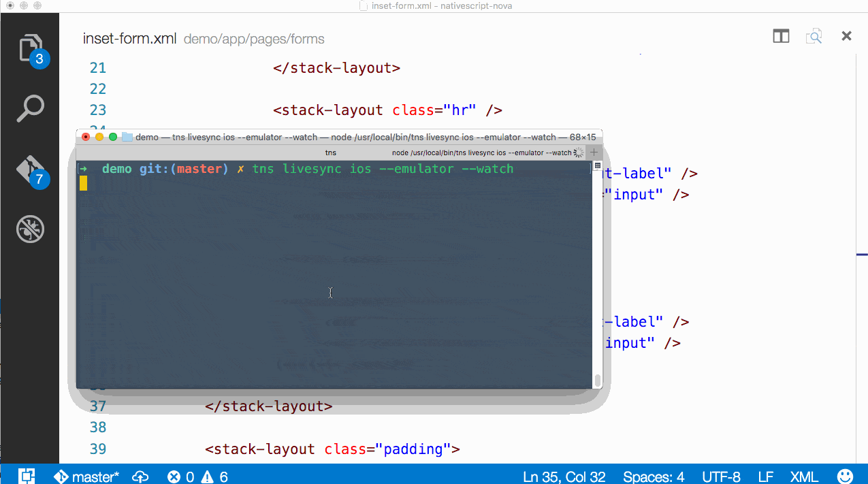This screenshot has width=868, height=484.
Task: Click the master* git branch indicator
Action: 86,477
